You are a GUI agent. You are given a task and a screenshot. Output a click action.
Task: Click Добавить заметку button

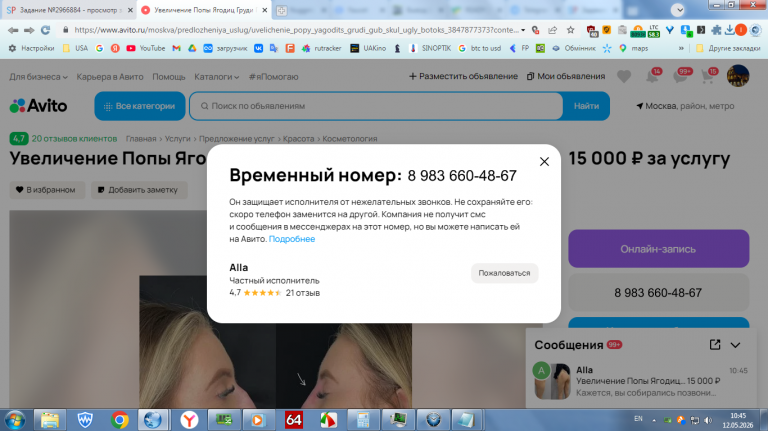(139, 190)
